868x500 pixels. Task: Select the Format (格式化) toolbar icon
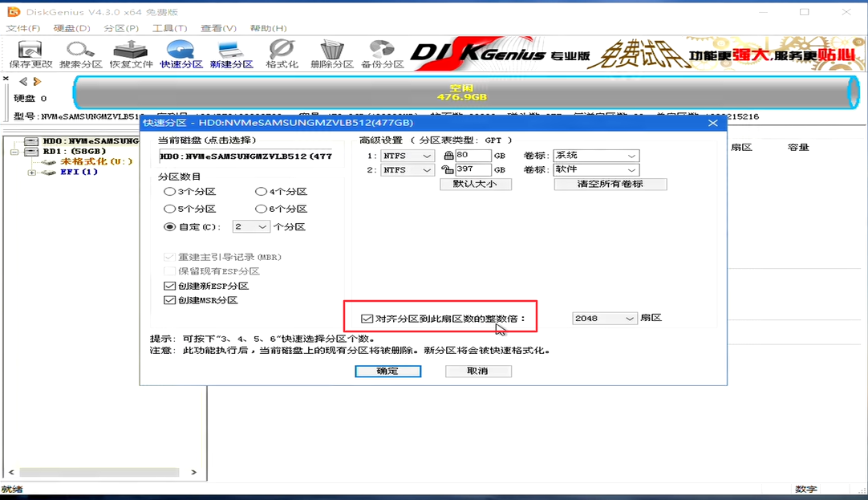point(282,55)
